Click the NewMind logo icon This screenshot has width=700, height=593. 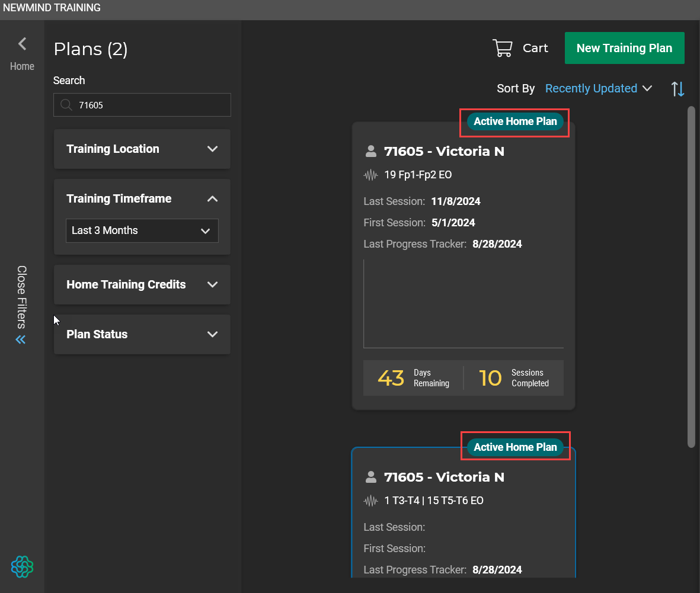[x=22, y=567]
